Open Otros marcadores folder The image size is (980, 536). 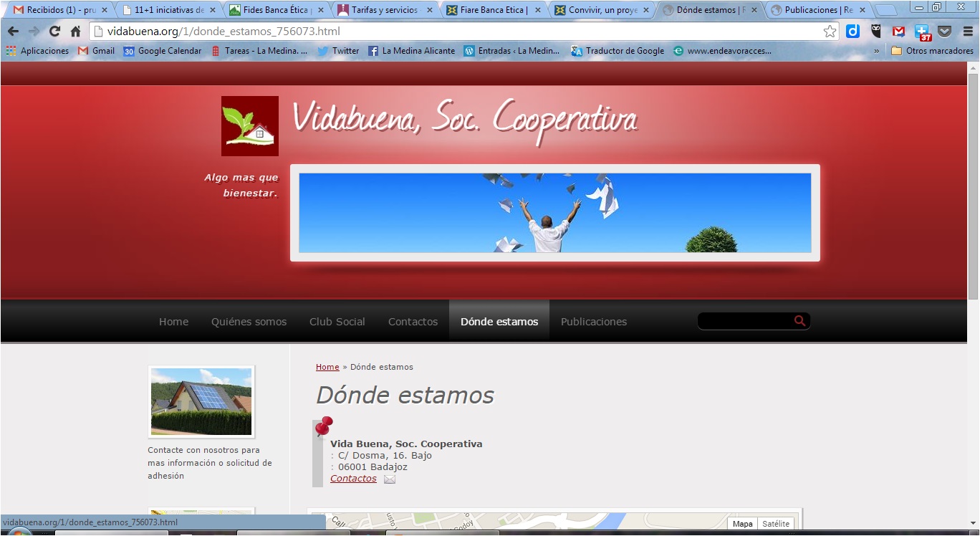coord(932,51)
